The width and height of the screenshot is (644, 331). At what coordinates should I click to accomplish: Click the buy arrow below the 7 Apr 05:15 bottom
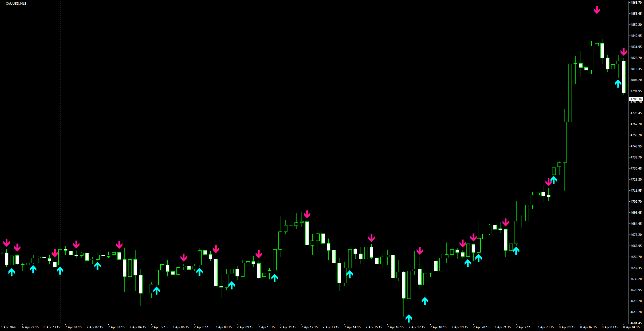157,291
